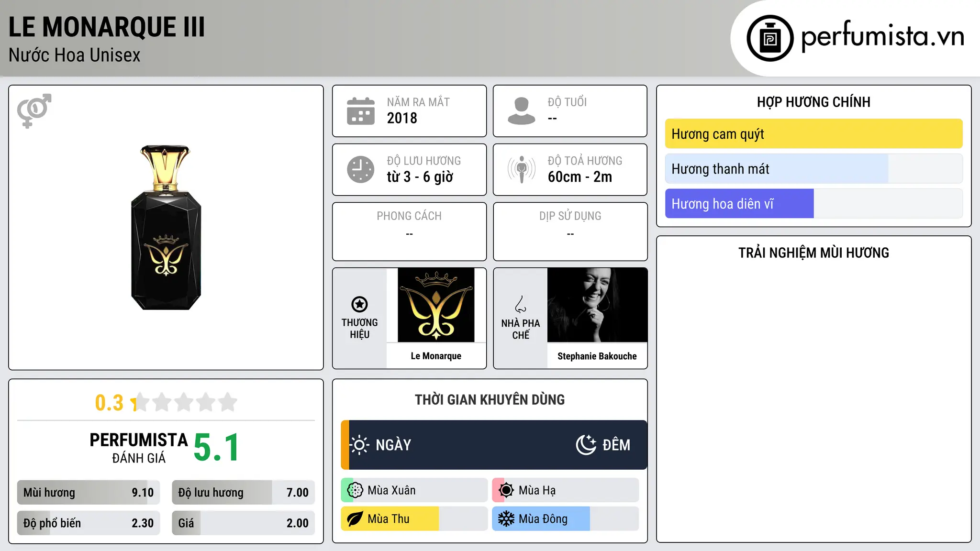Image resolution: width=980 pixels, height=551 pixels.
Task: Click the subtitle Nước Hoa Unisex
Action: pos(75,55)
